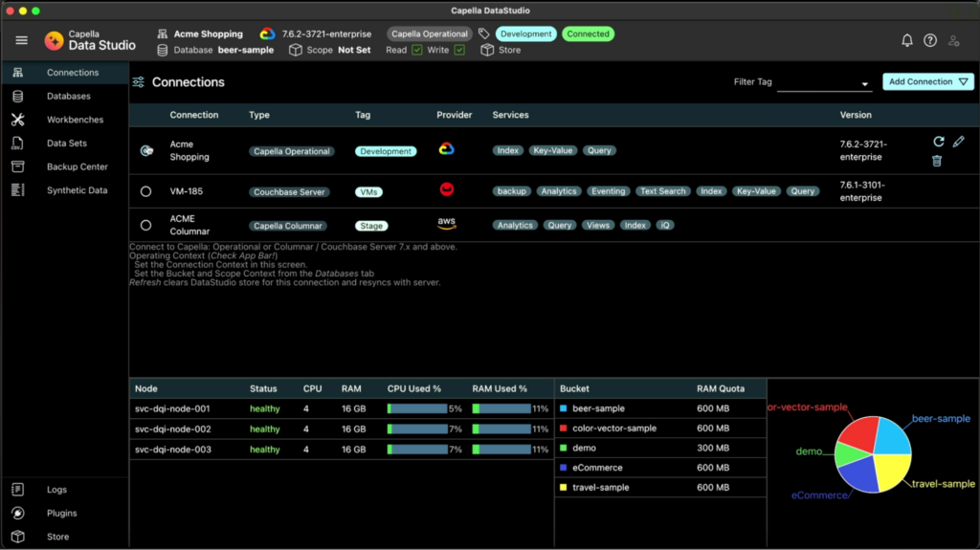Screen dimensions: 980x550
Task: Select the VM-185 connection radio button
Action: (x=145, y=191)
